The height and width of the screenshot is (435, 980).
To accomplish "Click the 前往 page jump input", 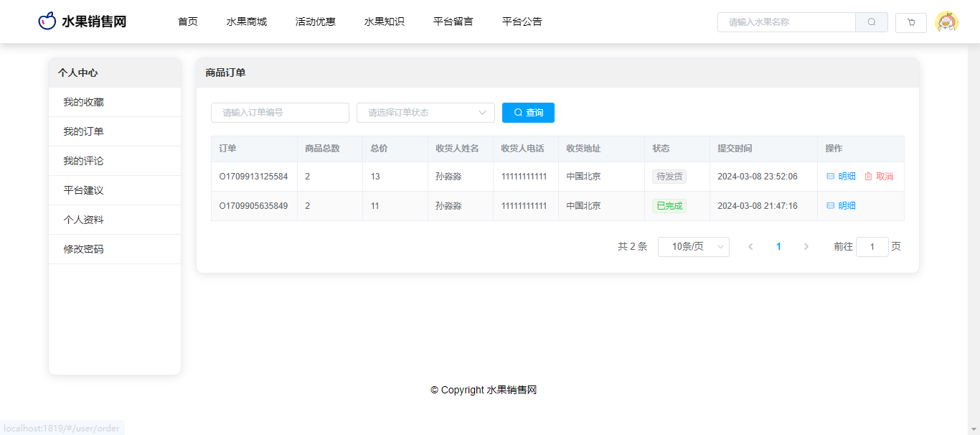I will click(x=872, y=247).
